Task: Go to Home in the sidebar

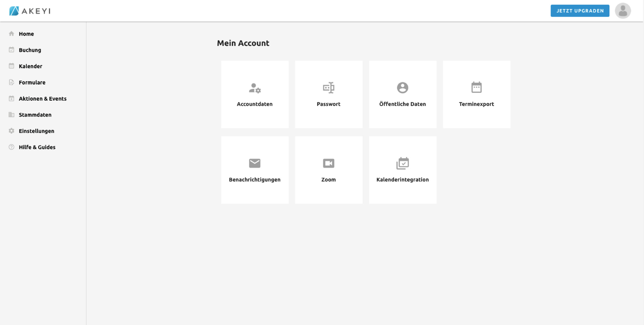Action: tap(26, 34)
